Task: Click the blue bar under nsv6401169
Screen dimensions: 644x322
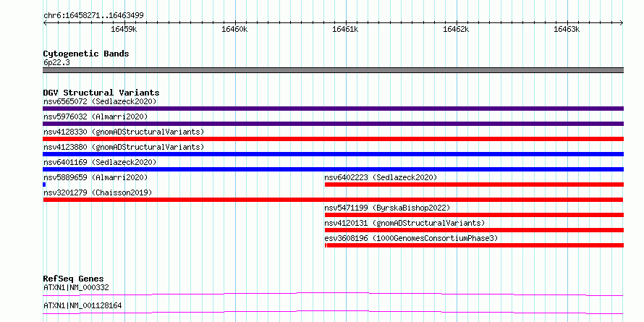Action: point(333,169)
